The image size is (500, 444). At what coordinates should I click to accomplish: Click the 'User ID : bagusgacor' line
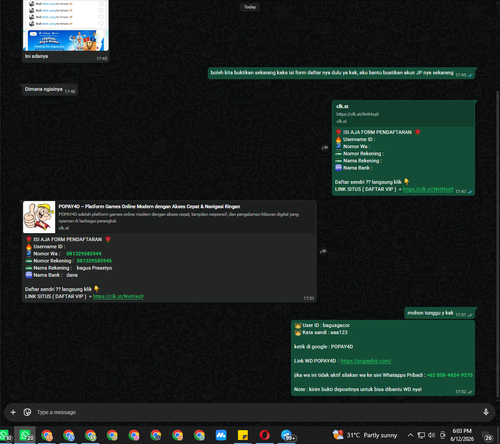click(322, 325)
